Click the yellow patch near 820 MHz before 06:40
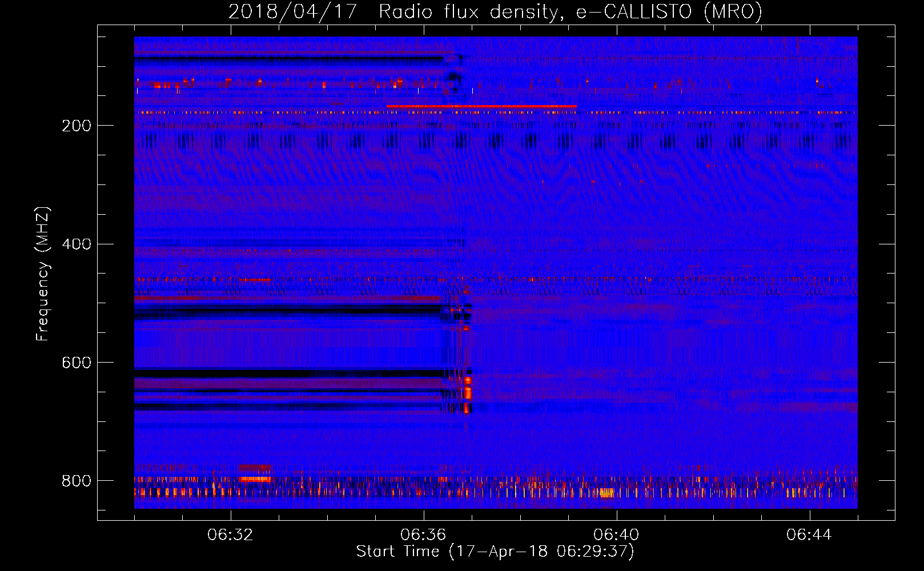924x571 pixels. click(606, 492)
